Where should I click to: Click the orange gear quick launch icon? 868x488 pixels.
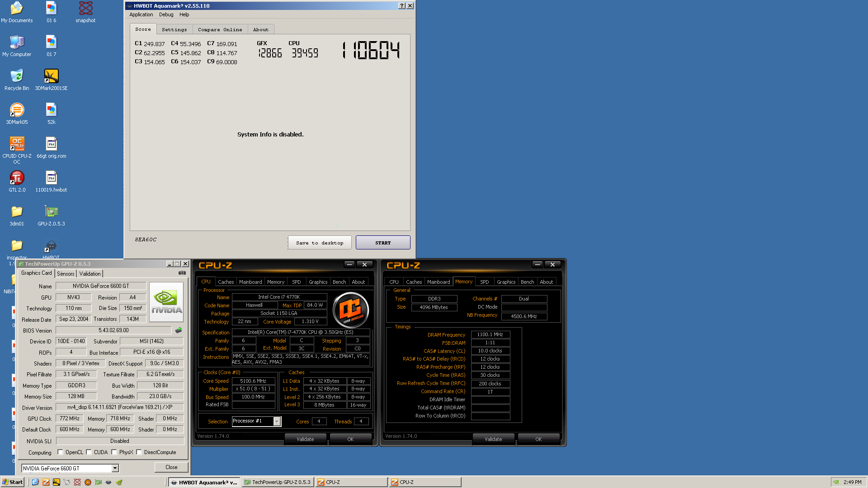[x=88, y=482]
